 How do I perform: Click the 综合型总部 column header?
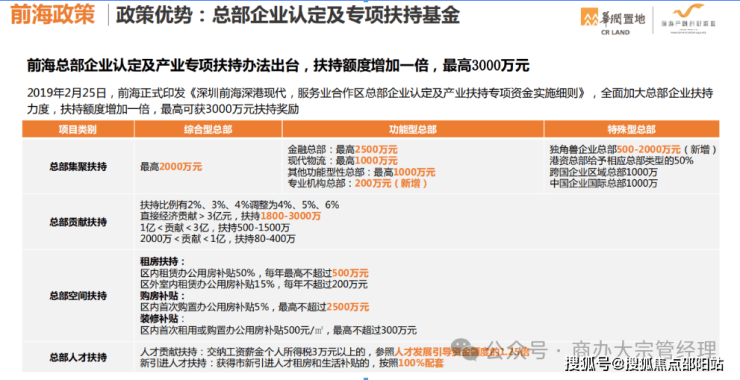click(208, 129)
